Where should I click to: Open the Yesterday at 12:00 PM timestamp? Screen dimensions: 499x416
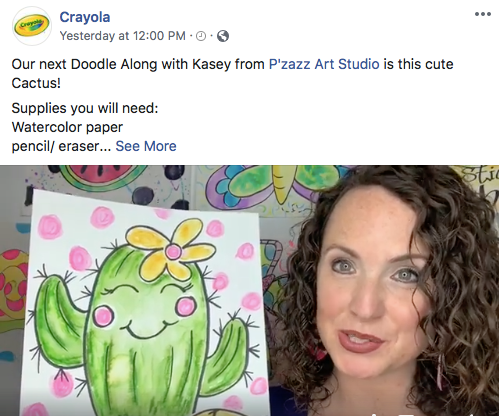click(122, 36)
